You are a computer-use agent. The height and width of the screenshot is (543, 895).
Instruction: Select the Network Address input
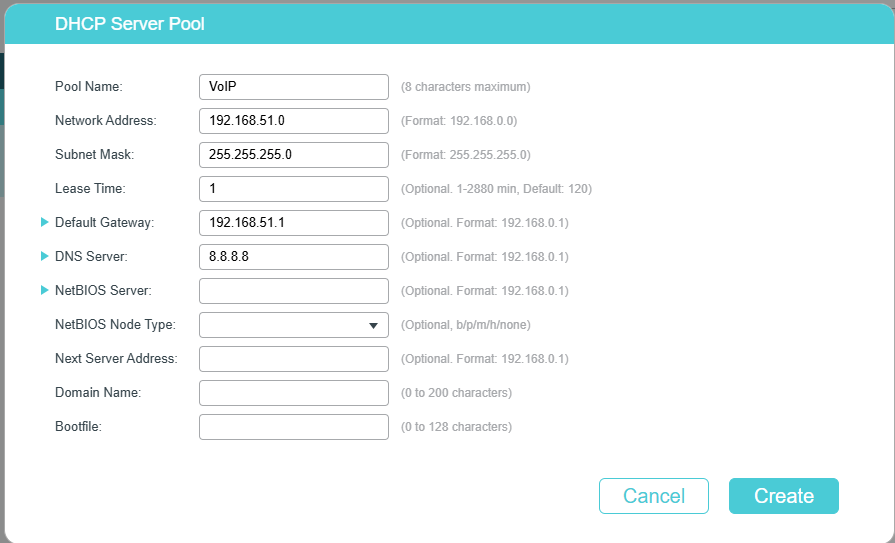(x=294, y=121)
